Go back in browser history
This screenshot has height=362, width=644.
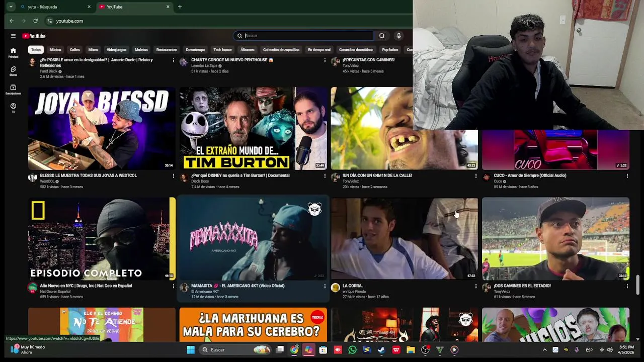12,21
